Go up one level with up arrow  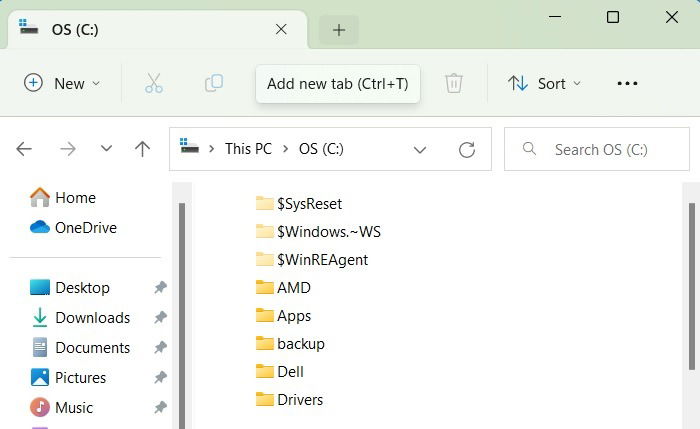(x=142, y=149)
